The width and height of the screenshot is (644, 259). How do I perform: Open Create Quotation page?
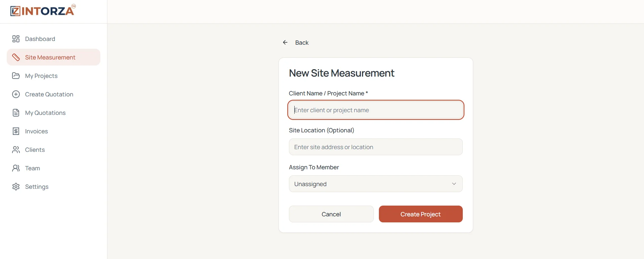54,94
